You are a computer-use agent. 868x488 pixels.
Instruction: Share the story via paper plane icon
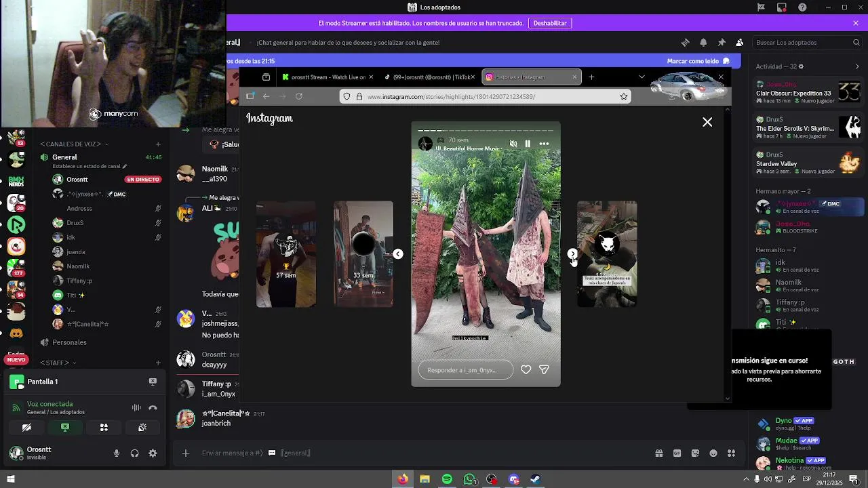click(x=544, y=370)
